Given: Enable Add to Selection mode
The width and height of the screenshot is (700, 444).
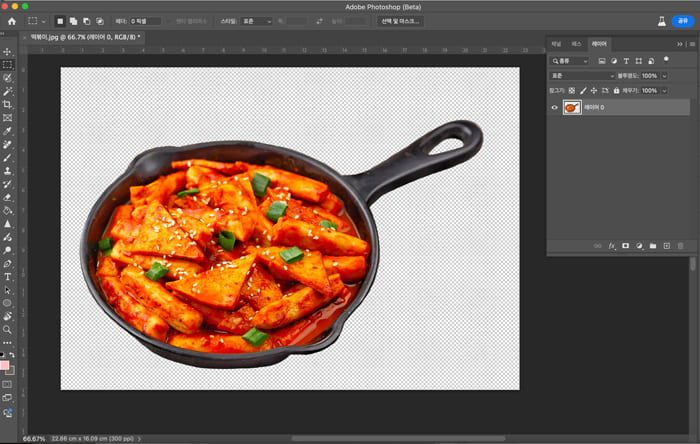Looking at the screenshot, I should (73, 21).
